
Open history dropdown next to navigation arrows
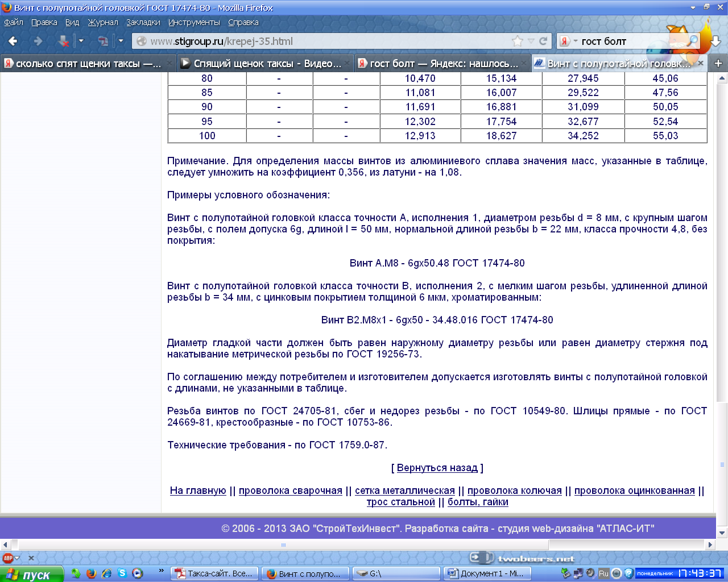click(81, 41)
